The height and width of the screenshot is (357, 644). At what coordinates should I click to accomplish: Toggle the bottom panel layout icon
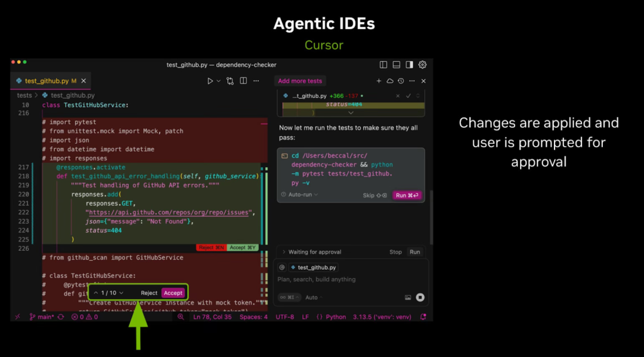coord(397,64)
